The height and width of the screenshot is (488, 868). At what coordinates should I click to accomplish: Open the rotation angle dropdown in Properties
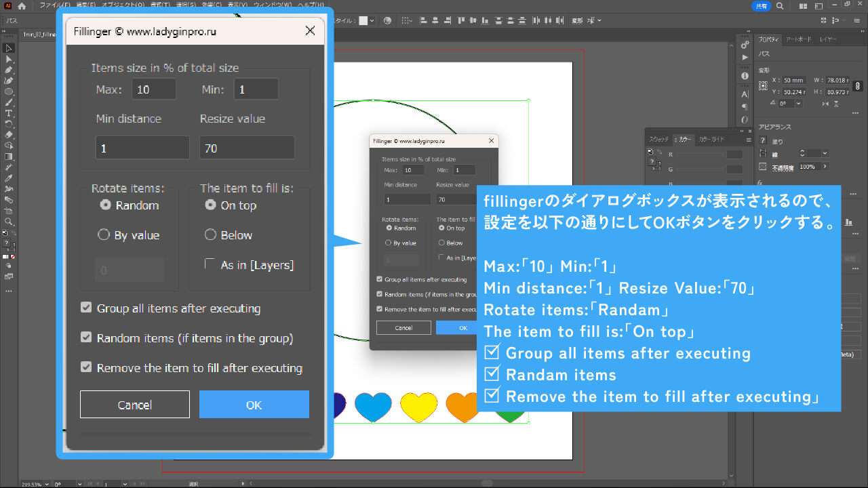pyautogui.click(x=798, y=104)
